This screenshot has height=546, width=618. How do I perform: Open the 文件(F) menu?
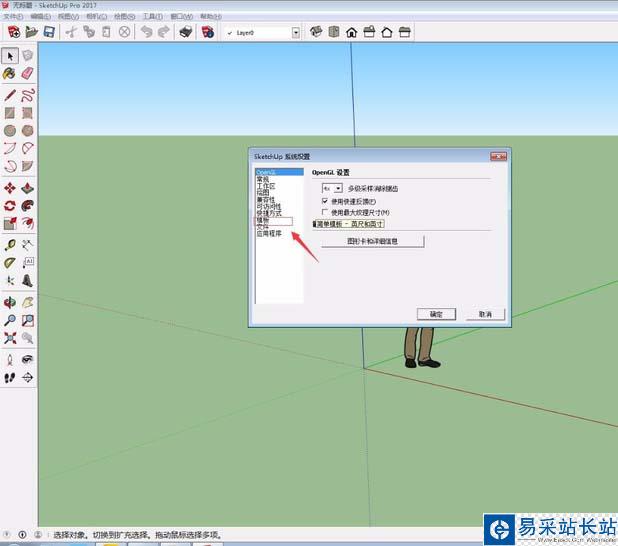(13, 17)
